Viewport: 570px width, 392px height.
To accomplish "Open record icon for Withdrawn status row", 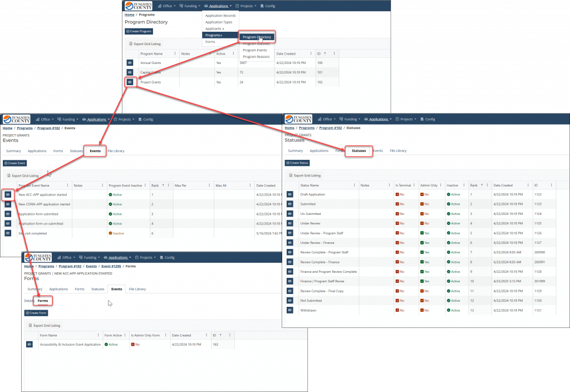I will point(289,310).
